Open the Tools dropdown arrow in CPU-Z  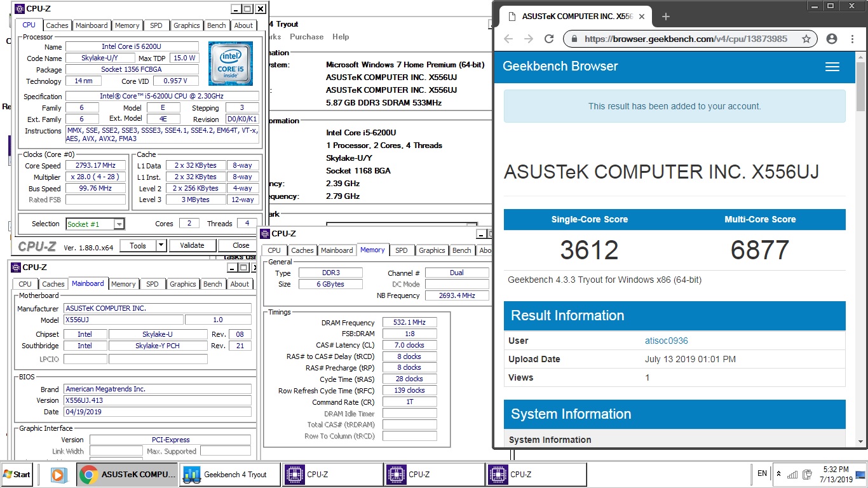coord(161,245)
